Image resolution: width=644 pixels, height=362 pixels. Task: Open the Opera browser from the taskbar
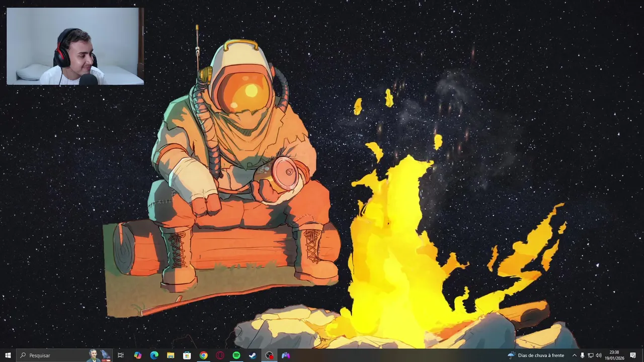[x=220, y=355]
